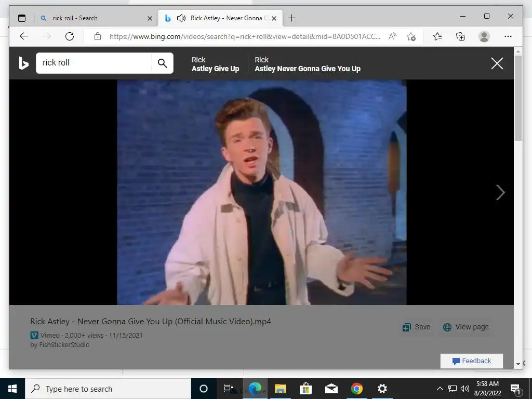The image size is (532, 399).
Task: Open Google Chrome from the taskbar
Action: [356, 389]
